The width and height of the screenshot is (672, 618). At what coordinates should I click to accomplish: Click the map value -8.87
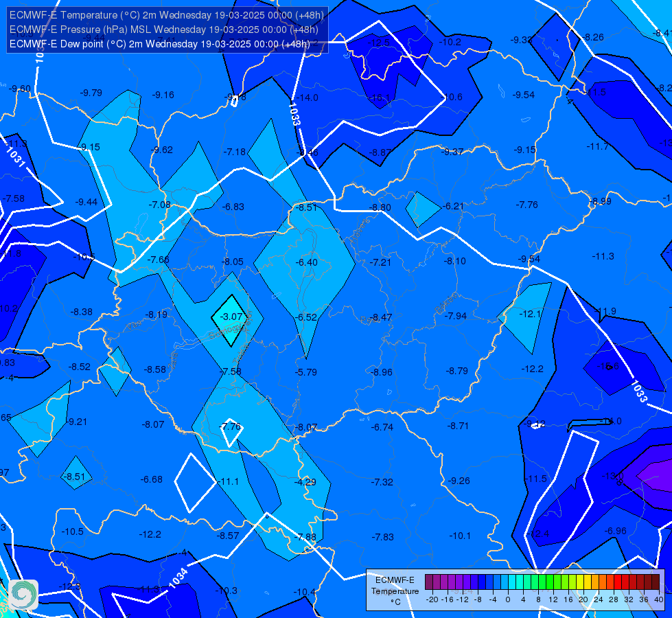[x=380, y=152]
